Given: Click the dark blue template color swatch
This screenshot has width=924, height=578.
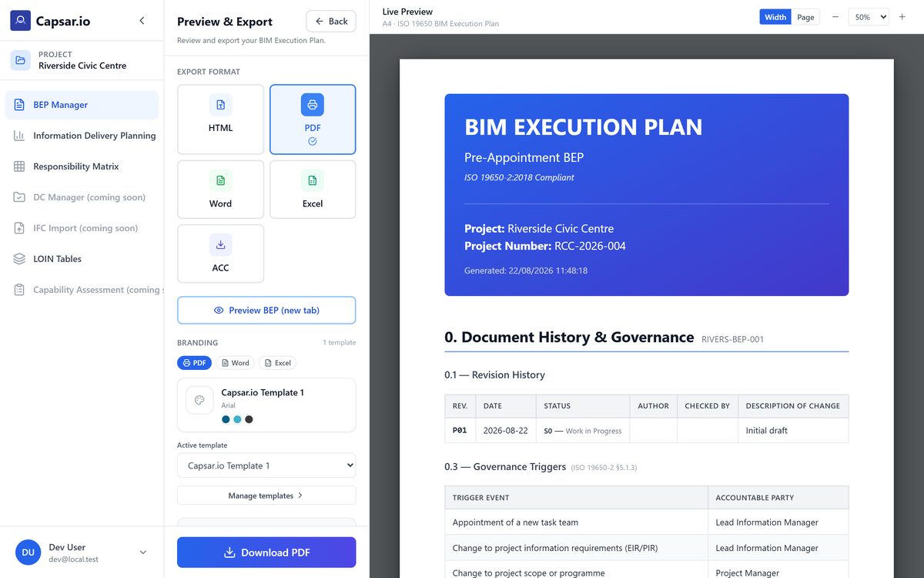Looking at the screenshot, I should pyautogui.click(x=226, y=419).
